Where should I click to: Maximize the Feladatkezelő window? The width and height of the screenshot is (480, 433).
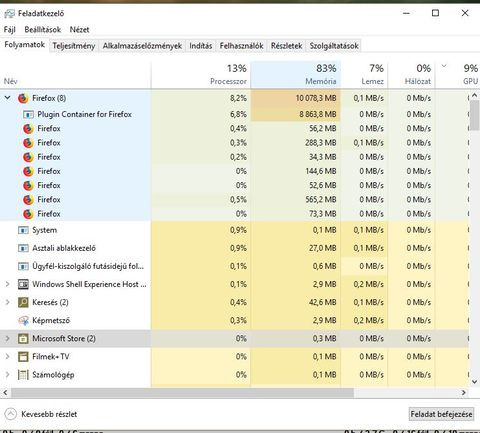pyautogui.click(x=435, y=13)
